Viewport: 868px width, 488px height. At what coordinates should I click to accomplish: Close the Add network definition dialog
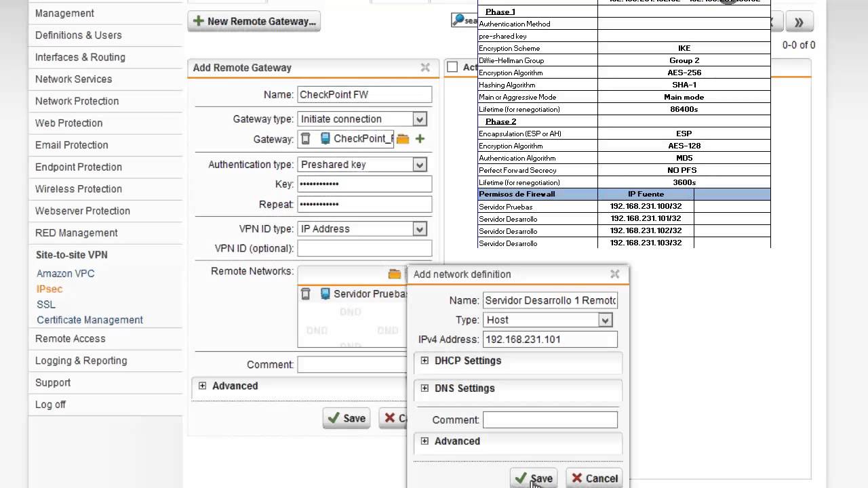(x=614, y=274)
